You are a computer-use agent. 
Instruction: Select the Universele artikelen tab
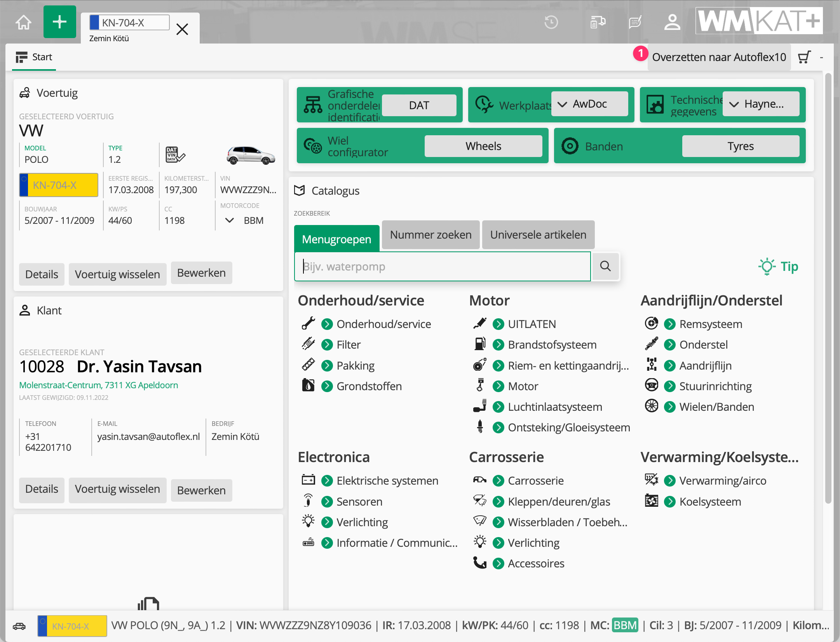pos(538,235)
